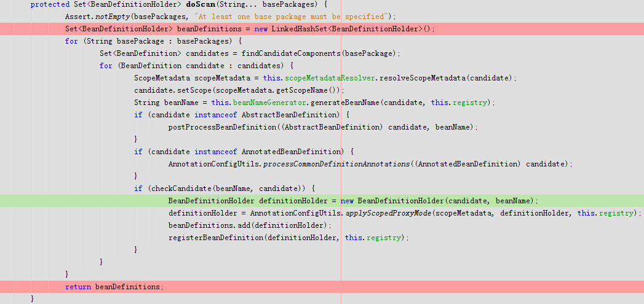Click the Assert.notEmpty call line
Screen dimensions: 644x304
click(x=230, y=17)
